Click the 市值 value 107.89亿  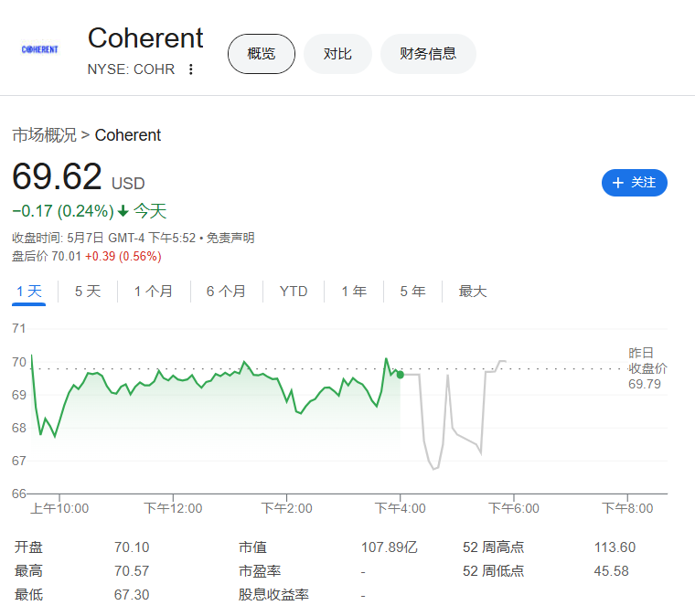pyautogui.click(x=390, y=547)
